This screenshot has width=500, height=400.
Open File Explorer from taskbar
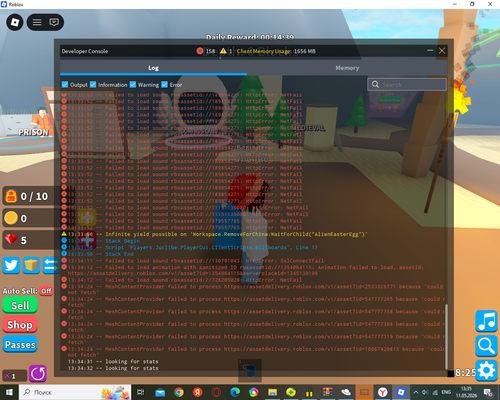[x=272, y=392]
